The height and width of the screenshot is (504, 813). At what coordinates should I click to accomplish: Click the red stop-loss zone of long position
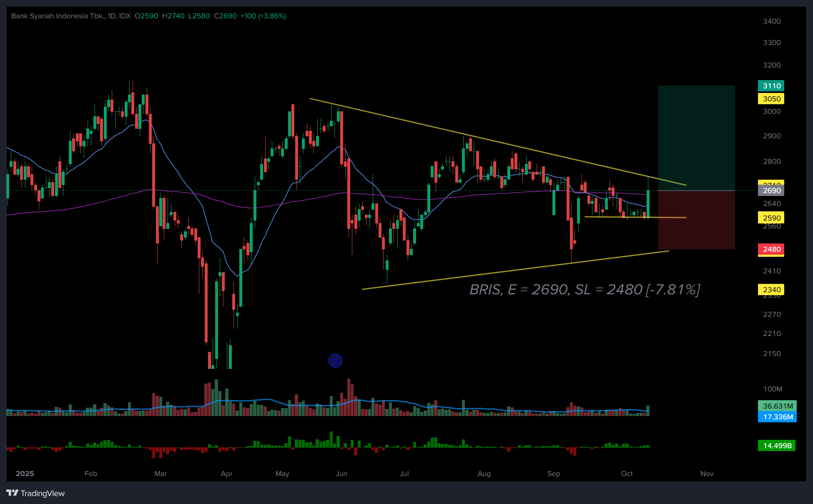point(696,220)
